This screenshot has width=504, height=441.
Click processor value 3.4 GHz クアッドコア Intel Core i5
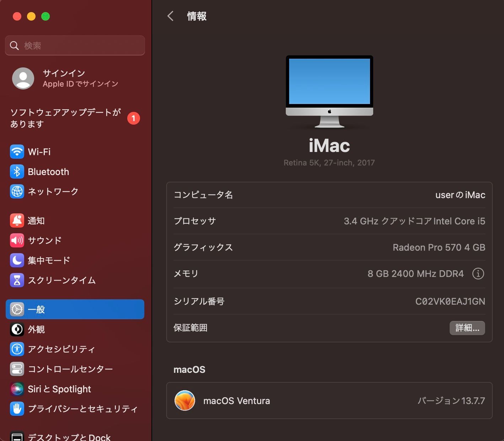tap(414, 221)
